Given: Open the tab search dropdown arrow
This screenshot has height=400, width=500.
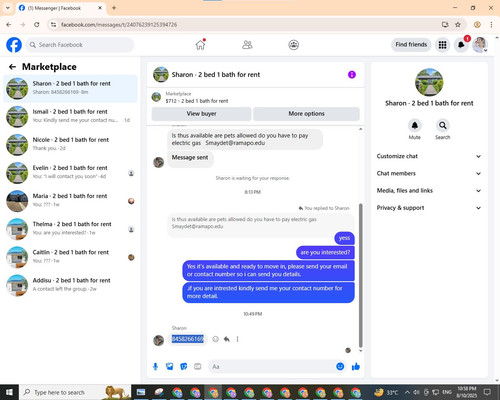Looking at the screenshot, I should 7,8.
